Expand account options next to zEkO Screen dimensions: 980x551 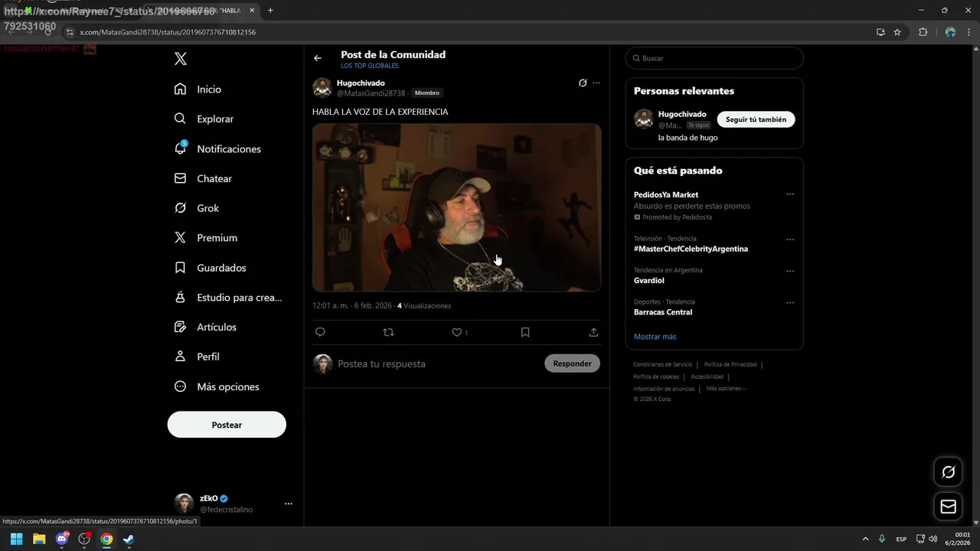pyautogui.click(x=289, y=504)
